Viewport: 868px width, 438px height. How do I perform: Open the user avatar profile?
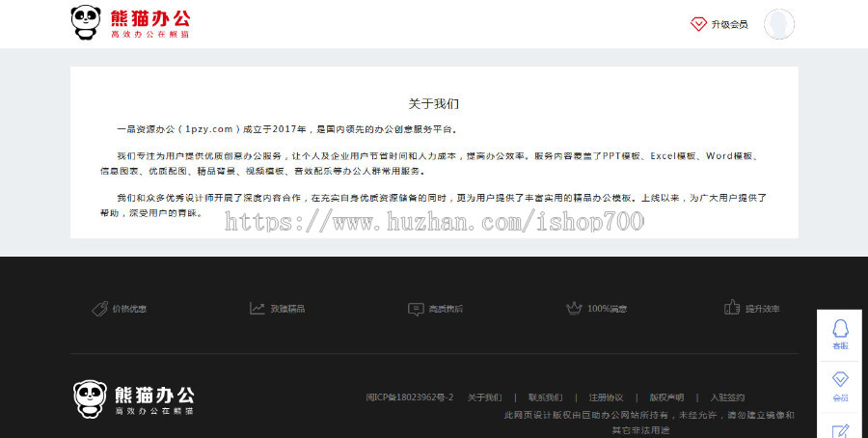(x=779, y=24)
